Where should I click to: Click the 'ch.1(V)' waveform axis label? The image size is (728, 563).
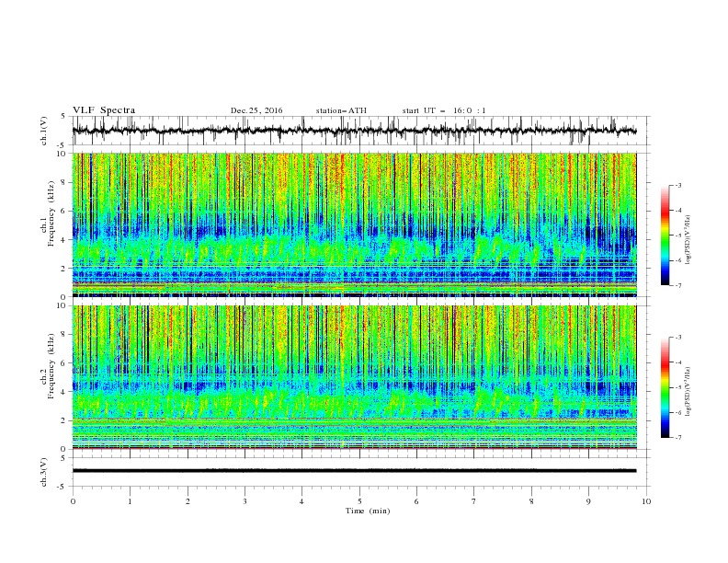[44, 131]
